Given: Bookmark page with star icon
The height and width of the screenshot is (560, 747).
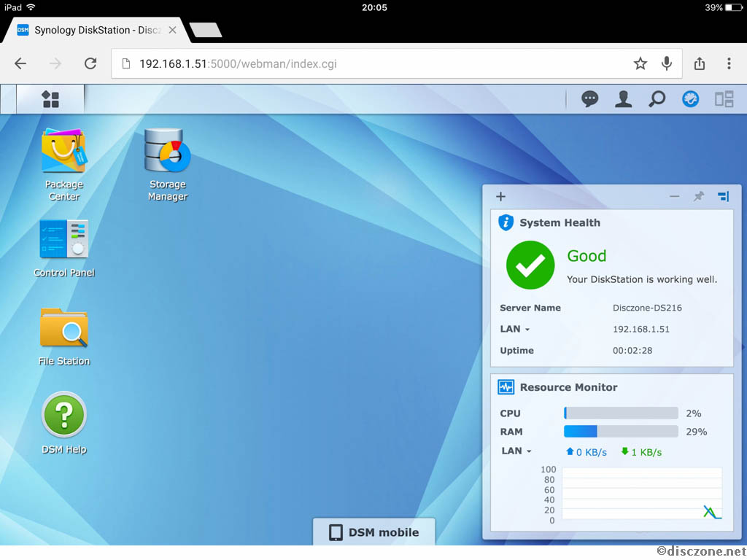Looking at the screenshot, I should [640, 63].
